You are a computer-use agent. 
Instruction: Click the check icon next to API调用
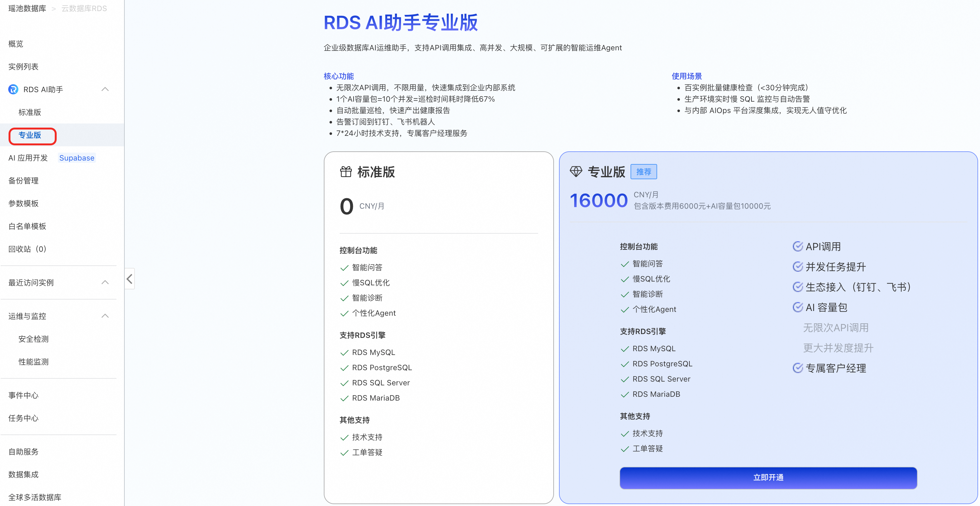pyautogui.click(x=798, y=247)
